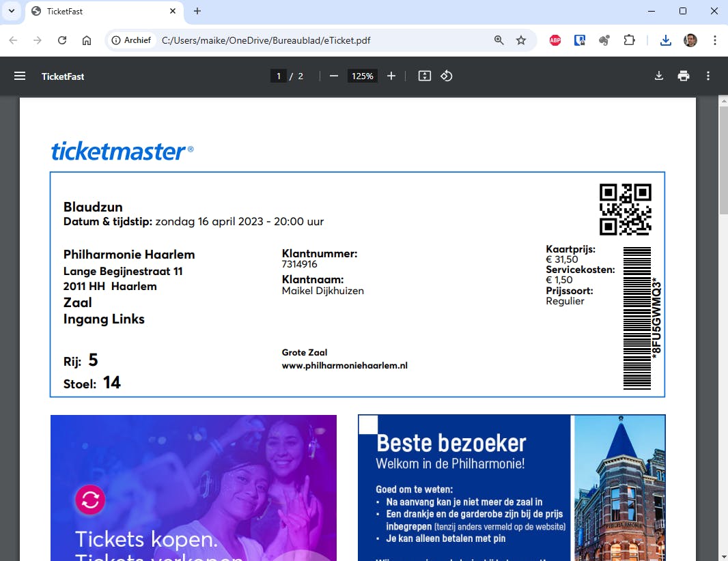The image size is (728, 561).
Task: Reload the eTicket.pdf page
Action: [x=62, y=40]
